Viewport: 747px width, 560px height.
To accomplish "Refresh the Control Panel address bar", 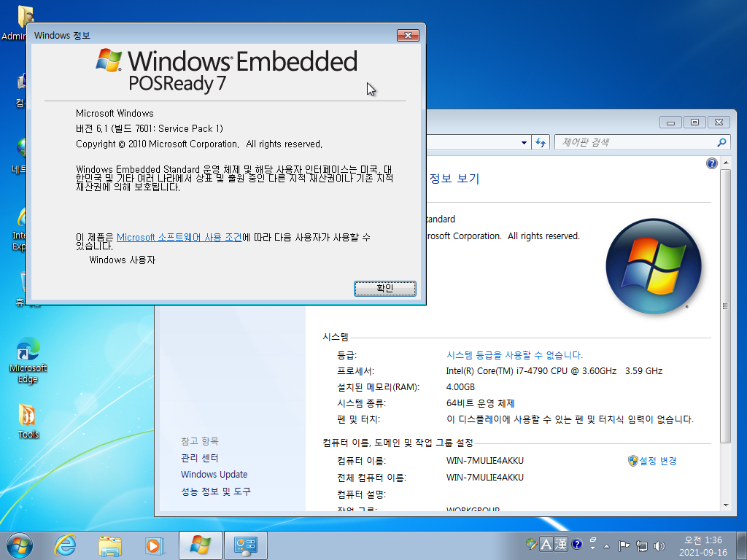I will [541, 142].
